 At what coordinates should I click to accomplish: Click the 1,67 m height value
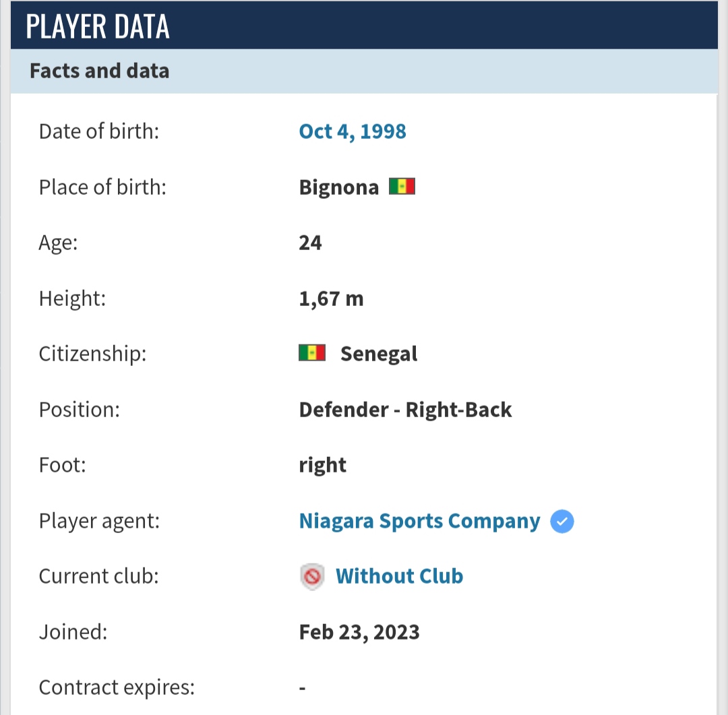[331, 299]
